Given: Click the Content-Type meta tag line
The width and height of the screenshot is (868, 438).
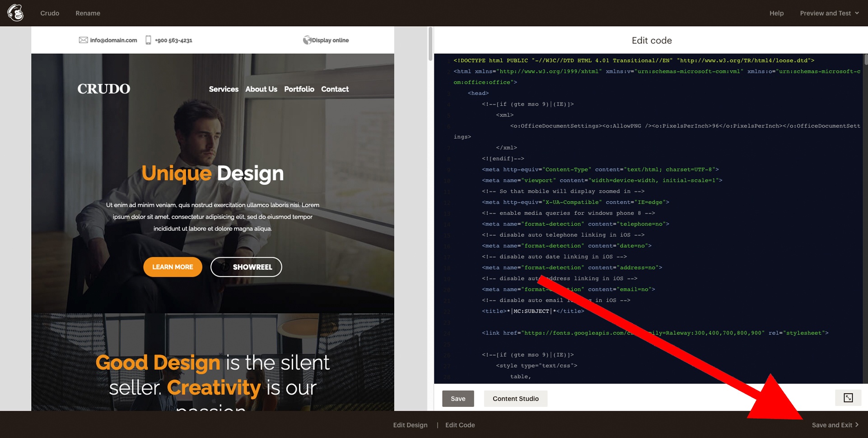Looking at the screenshot, I should point(600,170).
